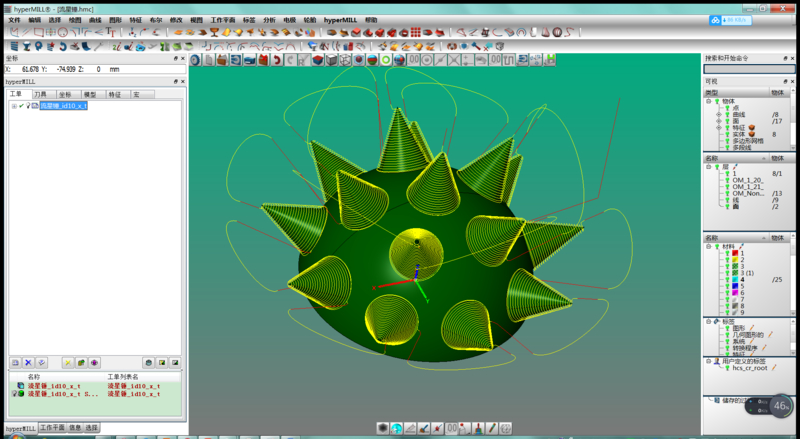Click the blue boot-shaped icon
Viewport: 800px width, 439px height.
click(86, 46)
